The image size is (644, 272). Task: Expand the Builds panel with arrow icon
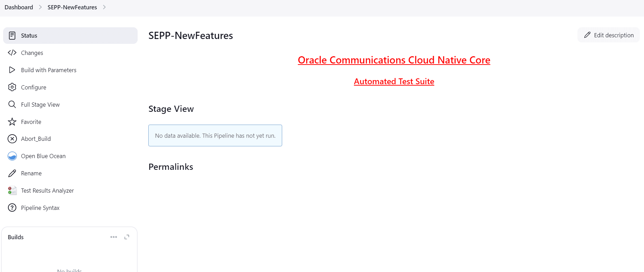[127, 237]
